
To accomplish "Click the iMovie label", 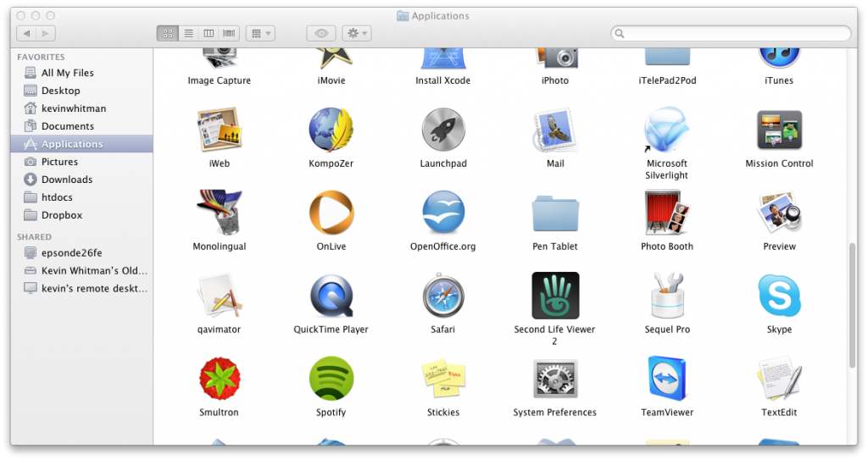I will (331, 80).
